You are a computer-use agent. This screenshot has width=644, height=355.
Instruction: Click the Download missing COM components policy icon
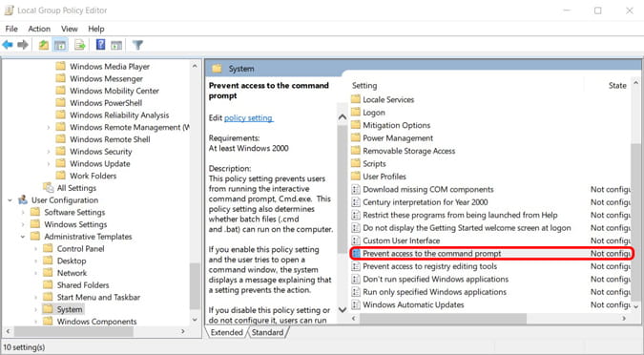pos(356,189)
